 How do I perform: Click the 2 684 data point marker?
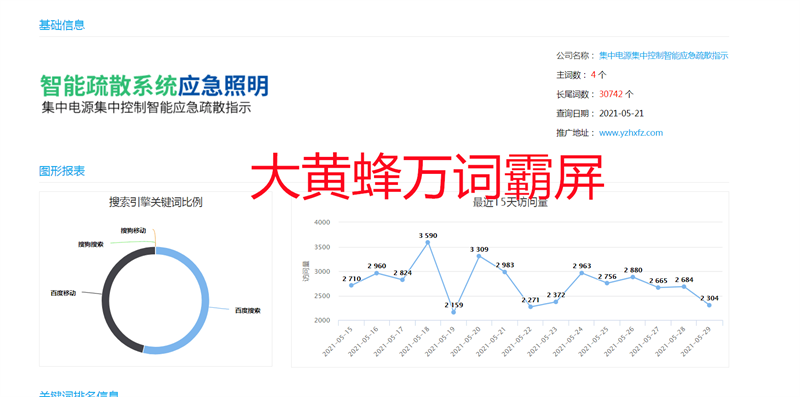pos(684,286)
